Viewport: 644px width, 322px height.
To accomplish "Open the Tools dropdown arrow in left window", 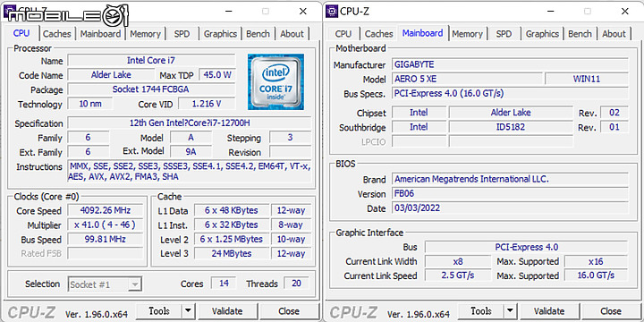I will point(188,311).
